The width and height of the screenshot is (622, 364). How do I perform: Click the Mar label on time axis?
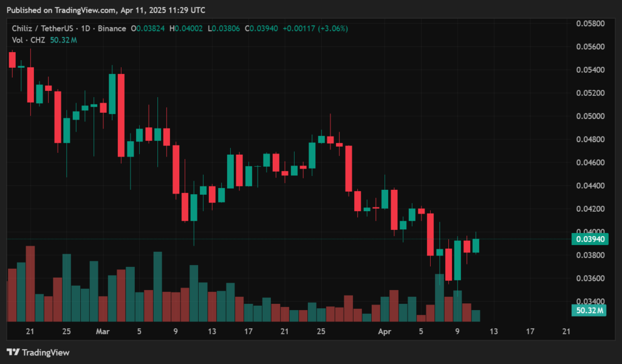click(x=103, y=332)
